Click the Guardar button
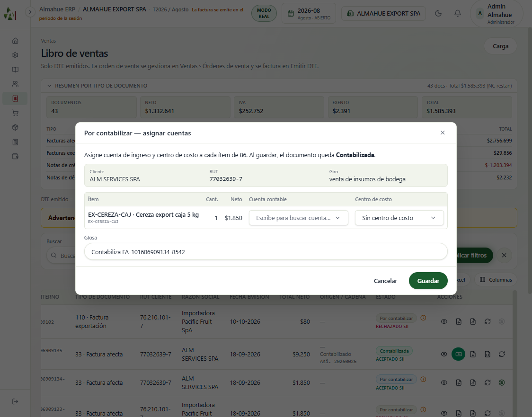This screenshot has height=417, width=532. (428, 281)
